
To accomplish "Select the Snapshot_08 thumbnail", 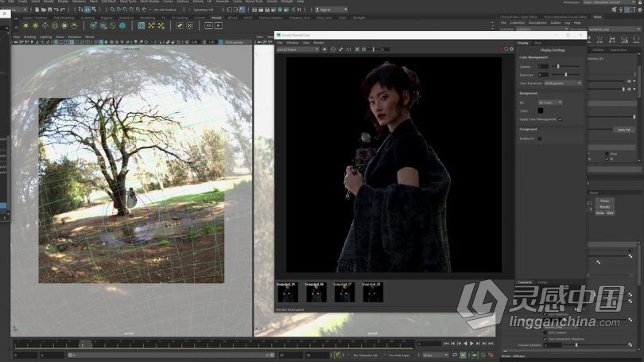I will tap(373, 293).
